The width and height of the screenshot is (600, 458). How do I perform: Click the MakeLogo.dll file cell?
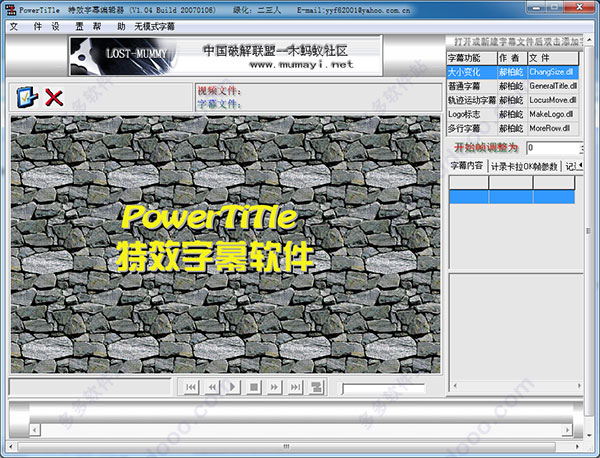[553, 114]
